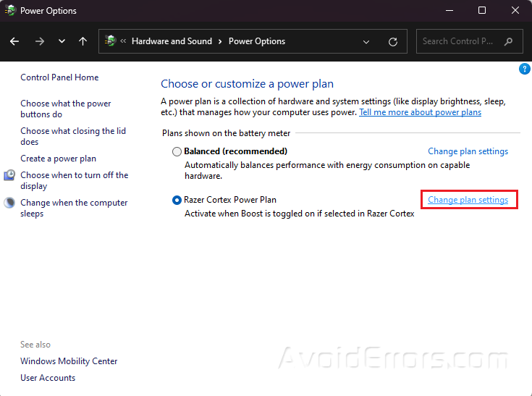Change plan settings for Balanced plan
Viewport: 532px width, 396px height.
click(468, 151)
